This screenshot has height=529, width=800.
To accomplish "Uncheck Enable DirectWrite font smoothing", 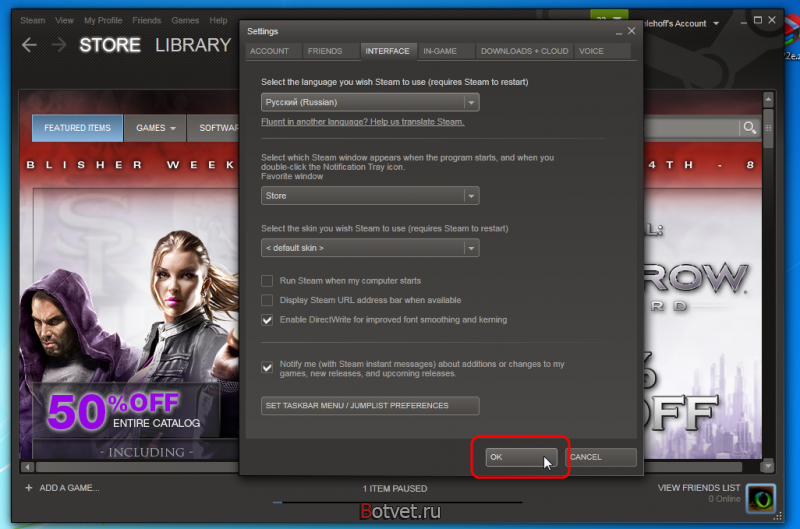I will (x=267, y=320).
